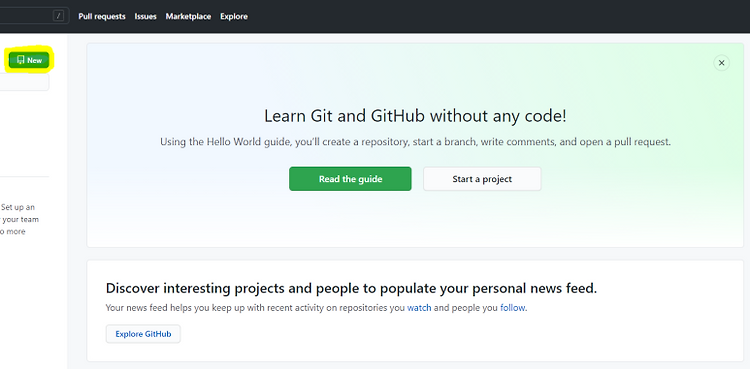Screen dimensions: 750x369
Task: Dismiss the Learn Git banner with X
Action: tap(721, 63)
